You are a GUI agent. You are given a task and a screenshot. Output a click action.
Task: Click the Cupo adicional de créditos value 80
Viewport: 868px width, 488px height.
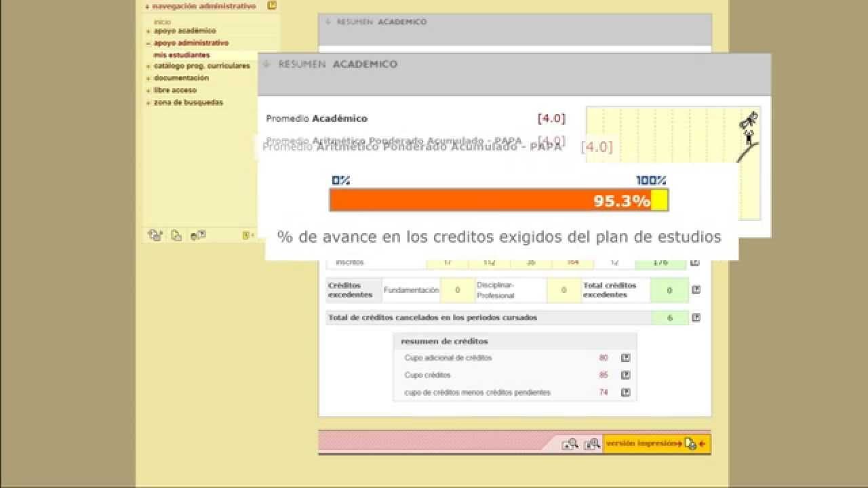click(x=604, y=358)
